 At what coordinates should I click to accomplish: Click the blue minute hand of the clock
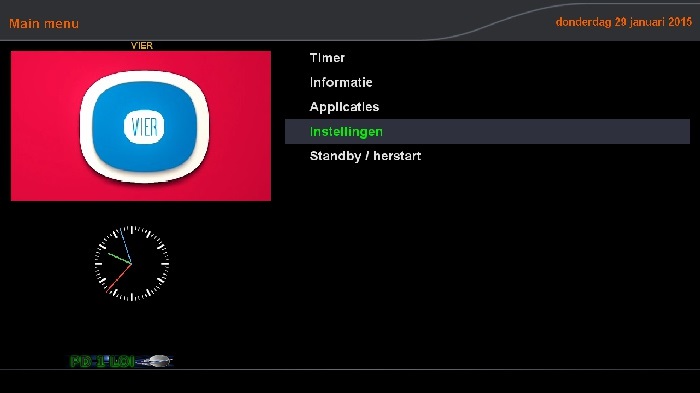(127, 247)
